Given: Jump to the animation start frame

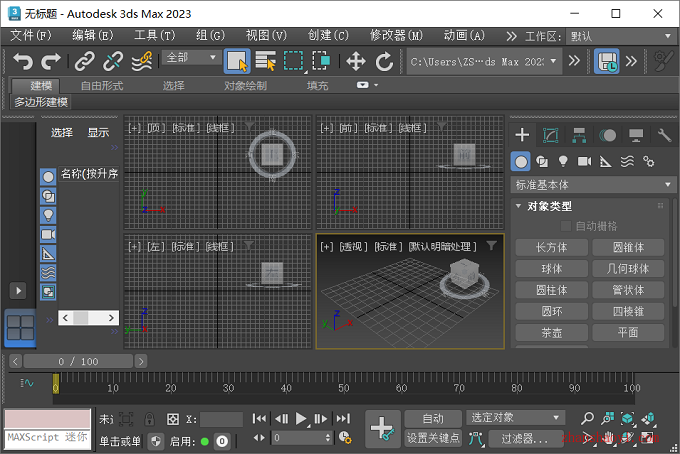Looking at the screenshot, I should click(259, 419).
